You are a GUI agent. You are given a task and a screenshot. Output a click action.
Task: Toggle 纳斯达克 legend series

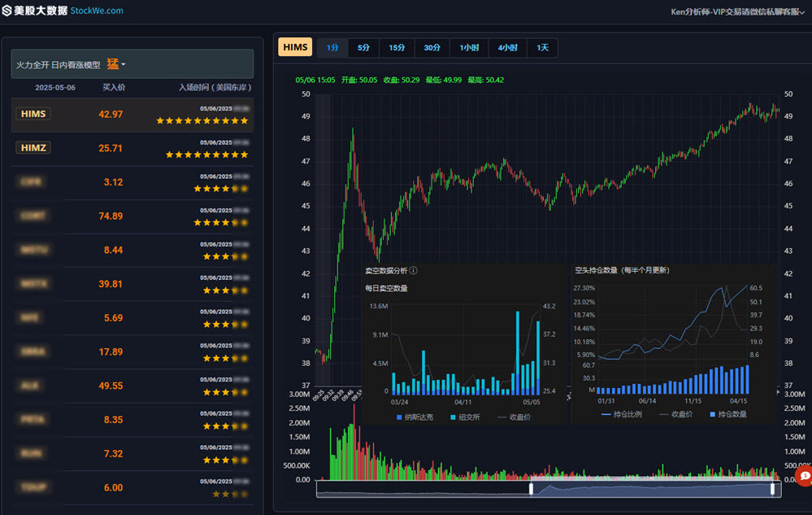(415, 417)
